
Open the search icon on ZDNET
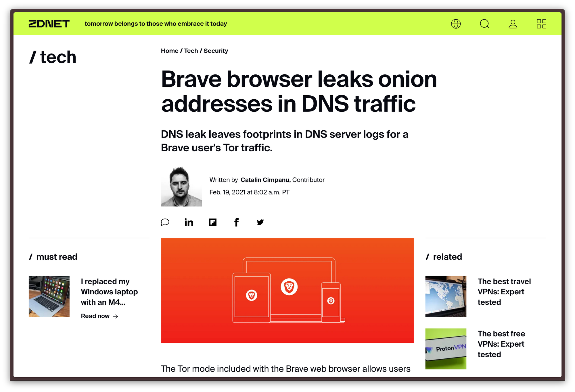point(484,24)
